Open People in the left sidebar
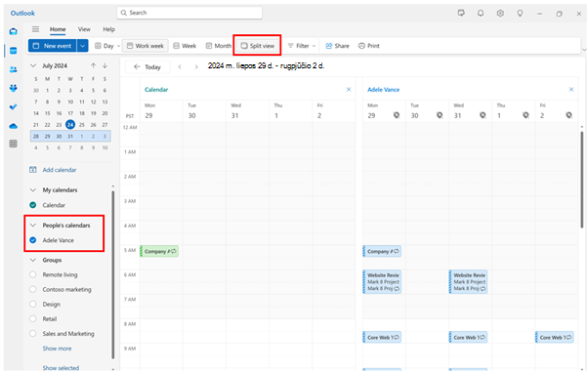 [x=13, y=69]
